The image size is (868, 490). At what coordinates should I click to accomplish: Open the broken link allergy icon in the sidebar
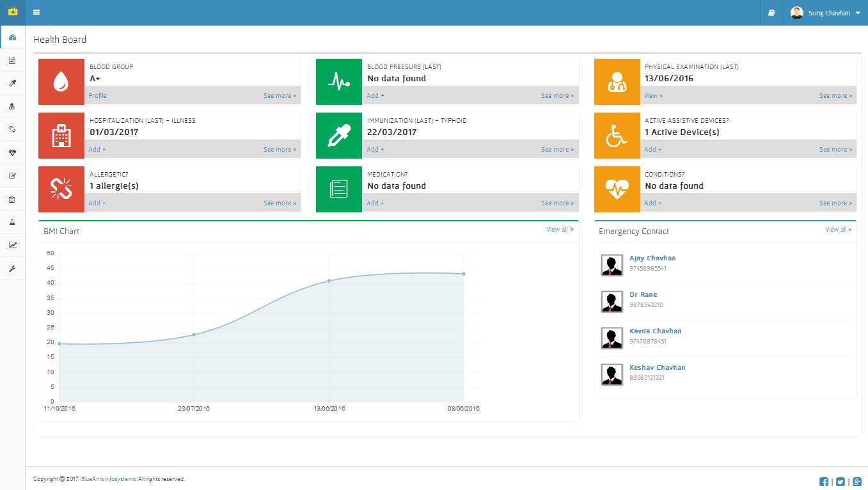[x=12, y=129]
